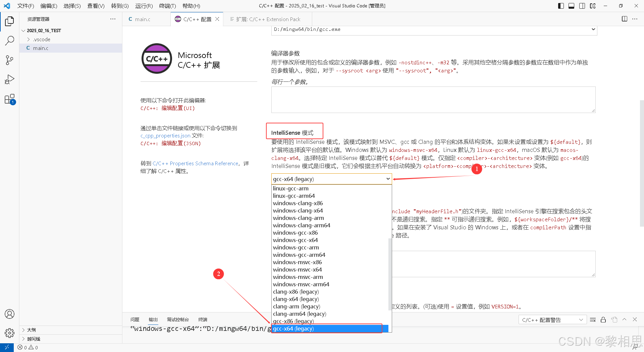Split the editor to the right
The image size is (644, 352).
coord(625,19)
